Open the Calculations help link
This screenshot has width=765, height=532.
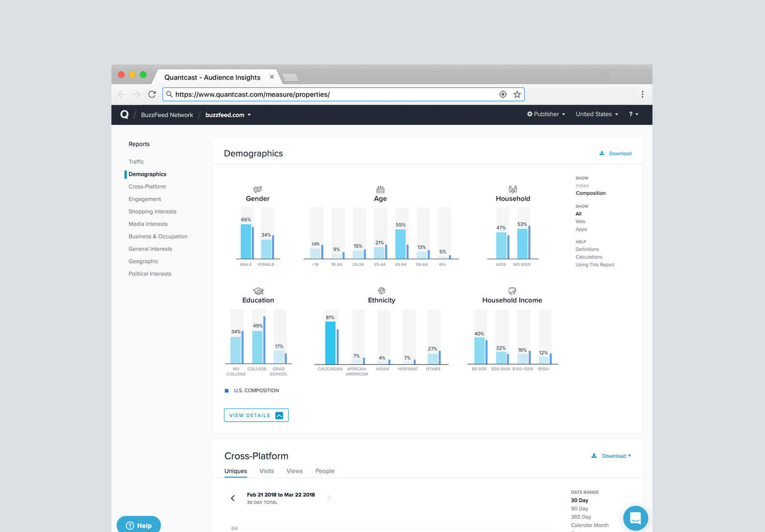pyautogui.click(x=589, y=257)
